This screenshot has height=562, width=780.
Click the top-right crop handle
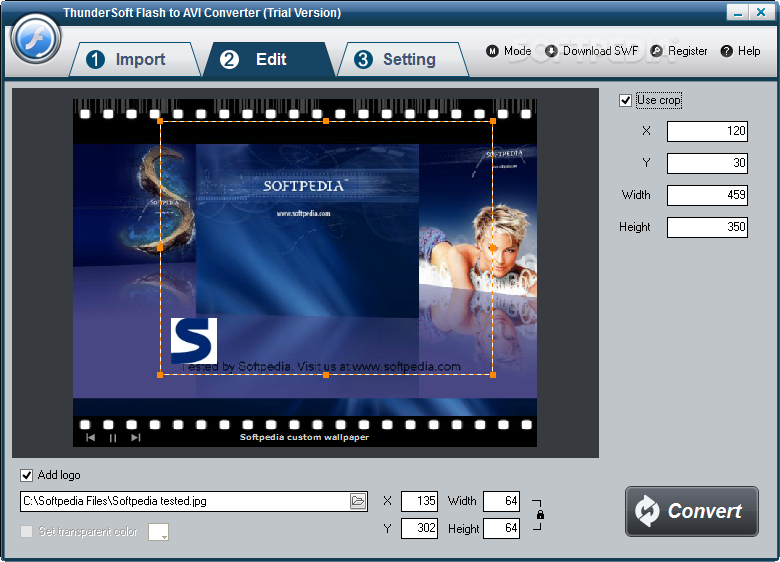tap(493, 121)
